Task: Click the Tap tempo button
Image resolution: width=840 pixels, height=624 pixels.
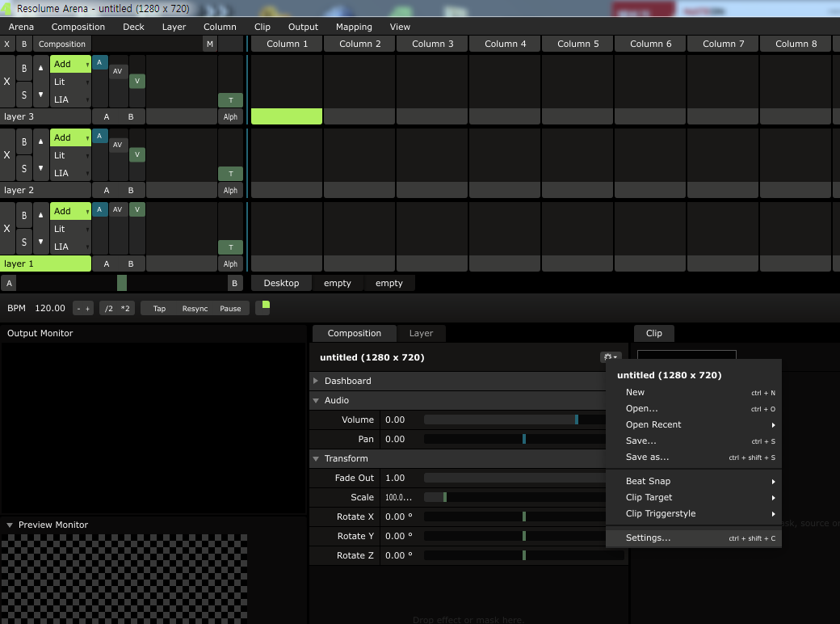Action: (160, 309)
